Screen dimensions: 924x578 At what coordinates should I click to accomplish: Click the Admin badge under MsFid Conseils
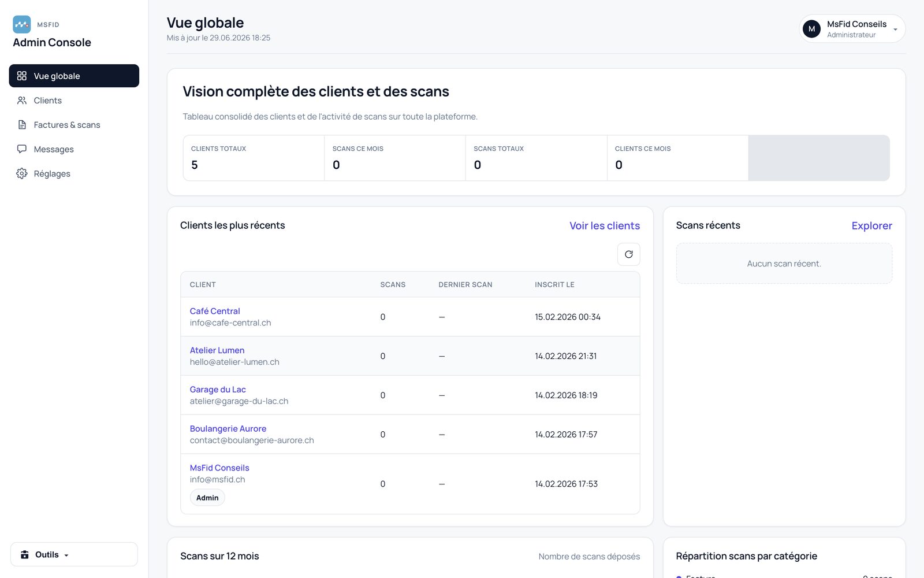(207, 498)
